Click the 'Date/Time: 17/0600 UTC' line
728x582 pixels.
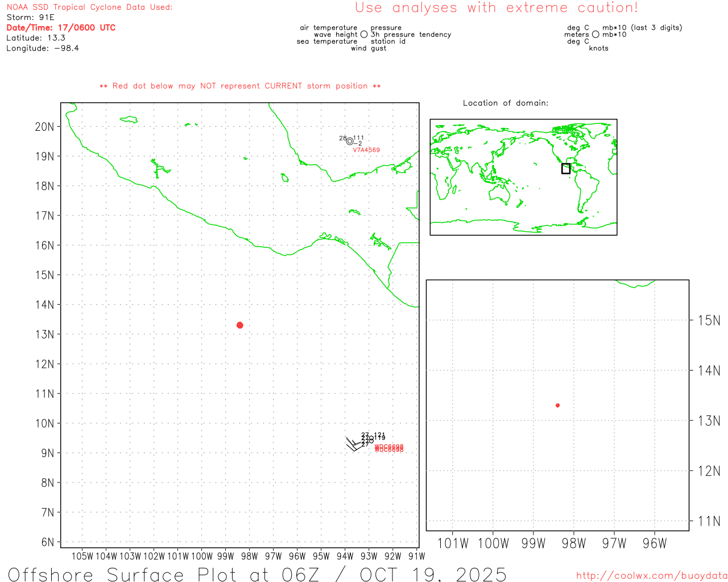[61, 28]
